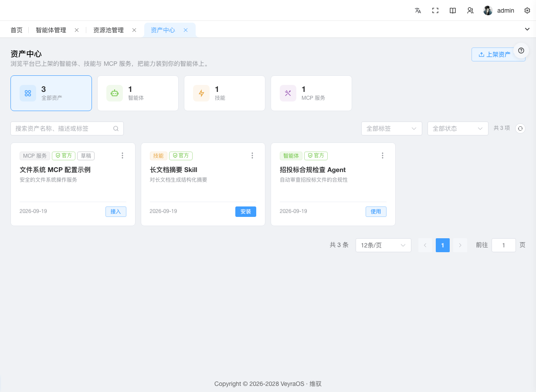Viewport: 536px width, 392px height.
Task: Close the 资源池管理 tab
Action: [x=134, y=30]
